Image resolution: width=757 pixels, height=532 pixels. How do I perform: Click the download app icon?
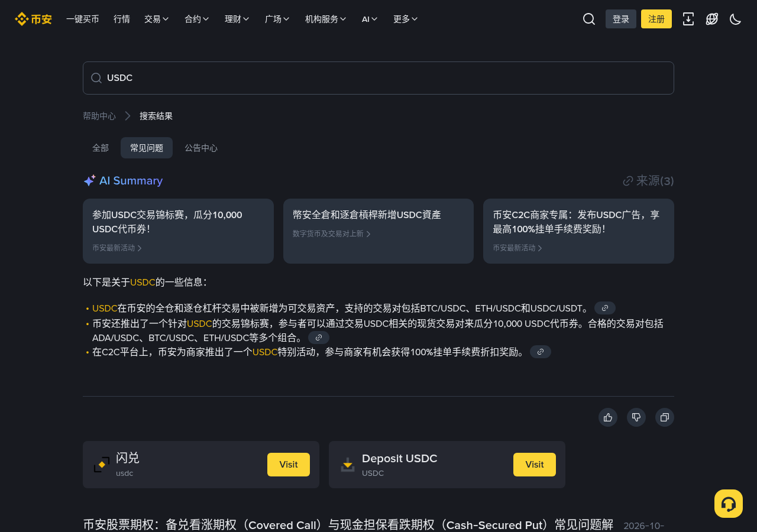pyautogui.click(x=688, y=19)
